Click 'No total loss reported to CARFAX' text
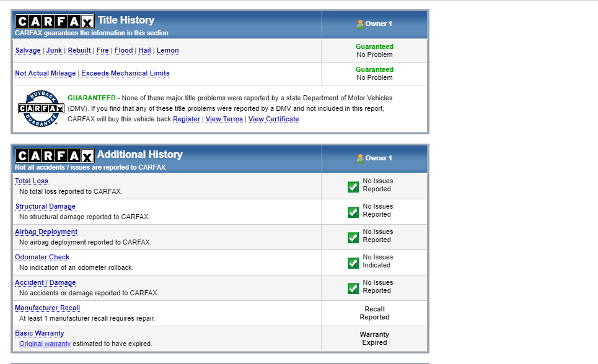Screen dimensions: 598x364 (71, 192)
